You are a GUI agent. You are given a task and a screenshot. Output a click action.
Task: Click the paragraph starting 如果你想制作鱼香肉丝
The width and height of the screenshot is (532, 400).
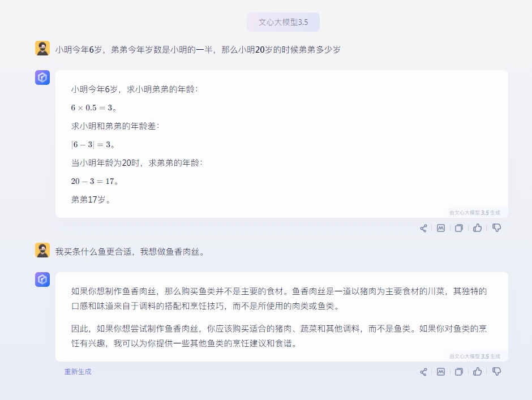(x=279, y=299)
